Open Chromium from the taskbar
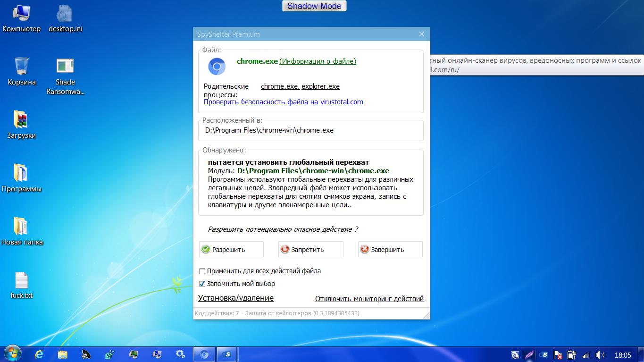The width and height of the screenshot is (644, 362). pos(204,354)
